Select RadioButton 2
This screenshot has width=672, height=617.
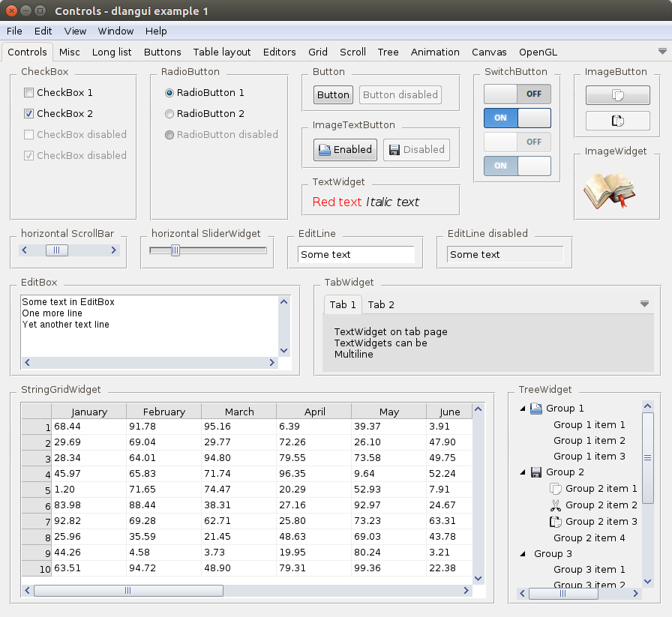pyautogui.click(x=169, y=114)
